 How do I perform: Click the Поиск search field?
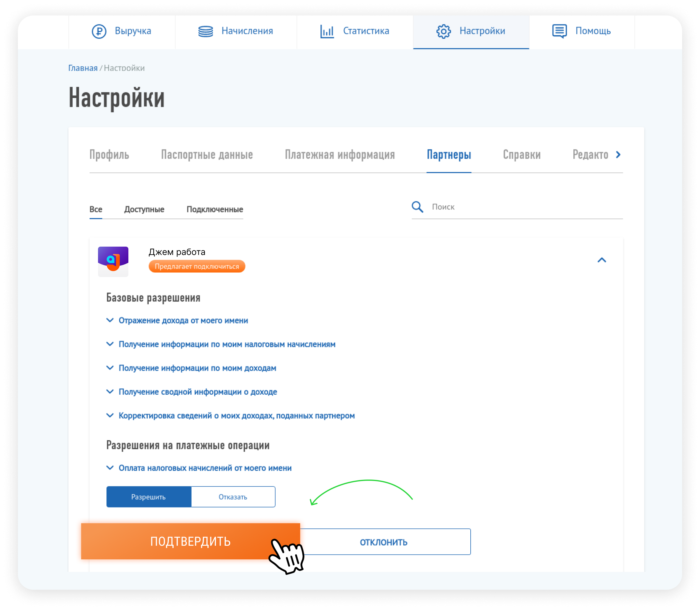[x=524, y=207]
